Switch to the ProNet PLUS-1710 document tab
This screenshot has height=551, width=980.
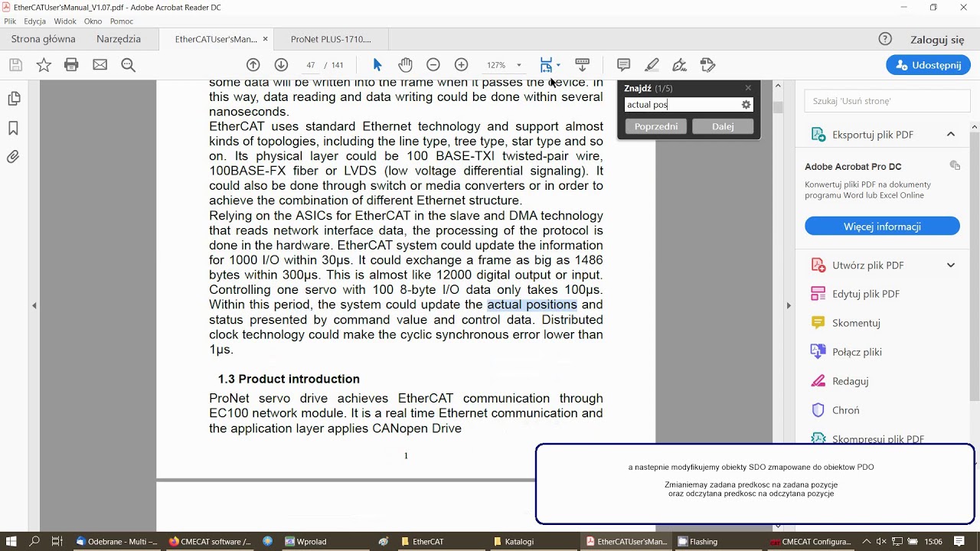[x=331, y=39]
